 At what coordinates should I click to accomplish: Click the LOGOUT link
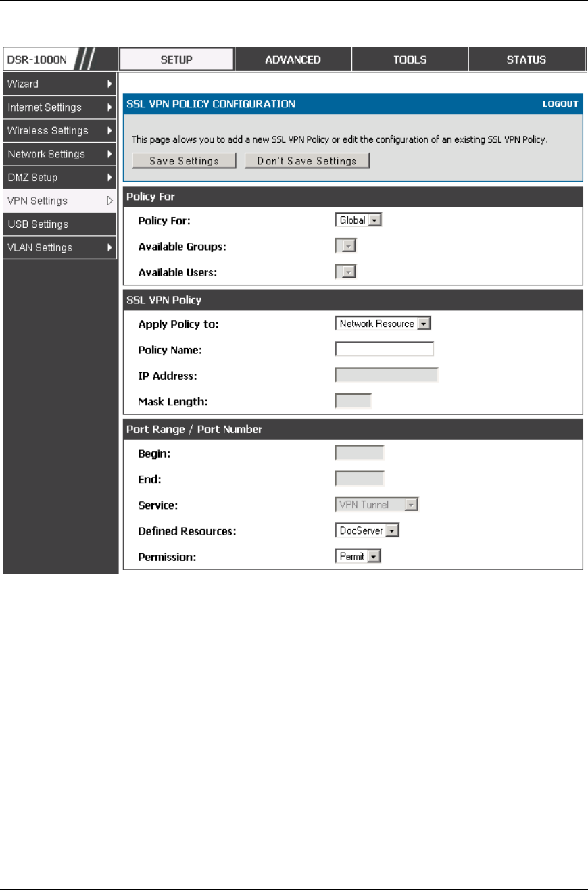click(560, 104)
